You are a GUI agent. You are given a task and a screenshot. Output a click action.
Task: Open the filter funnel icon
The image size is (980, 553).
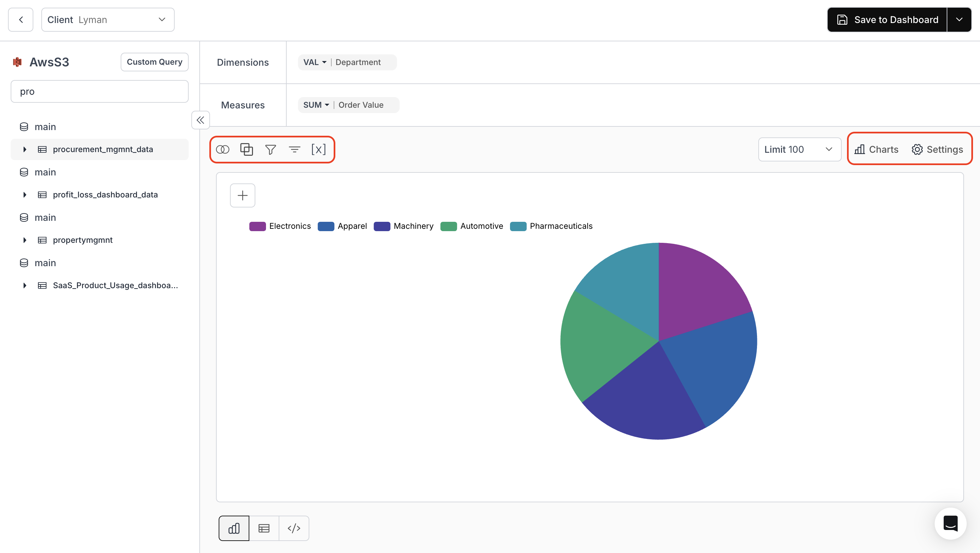[270, 149]
